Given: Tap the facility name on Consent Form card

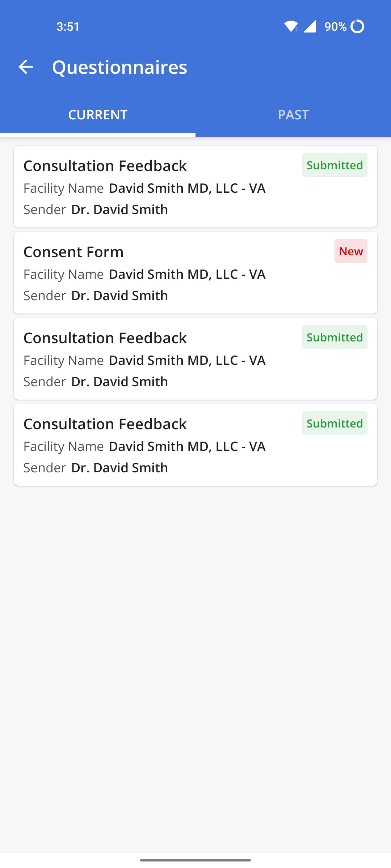Looking at the screenshot, I should coord(187,274).
